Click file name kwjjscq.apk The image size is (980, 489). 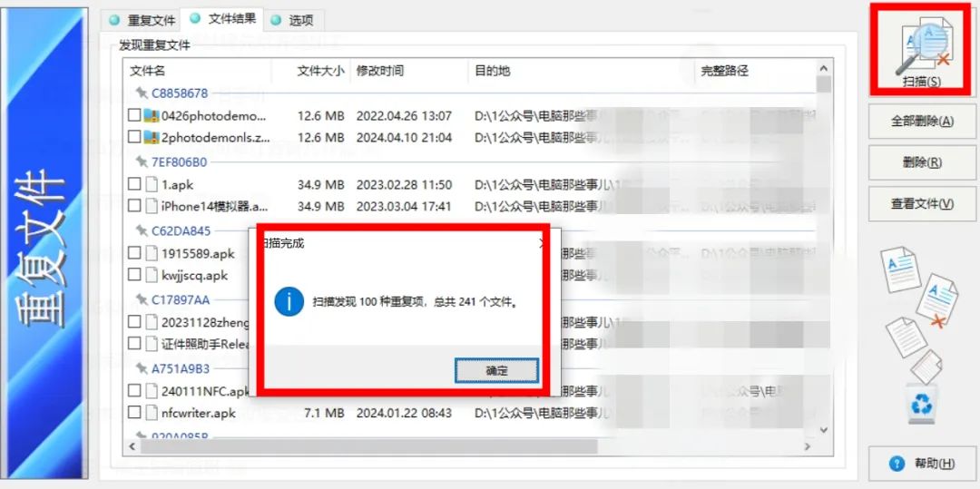(x=194, y=274)
